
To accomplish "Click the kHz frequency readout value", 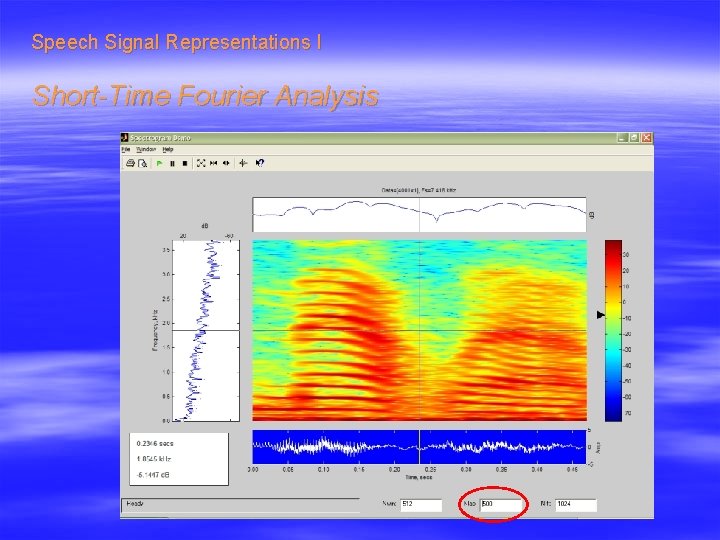I will (x=154, y=459).
